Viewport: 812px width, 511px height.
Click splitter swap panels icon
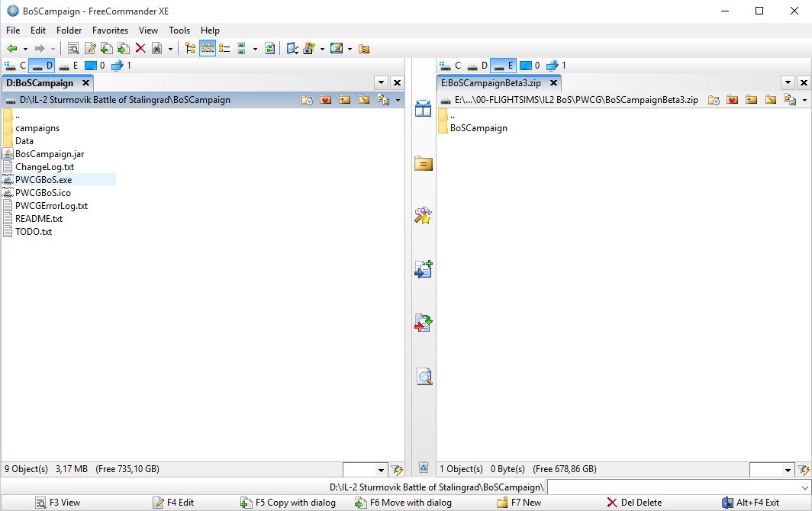[x=423, y=108]
